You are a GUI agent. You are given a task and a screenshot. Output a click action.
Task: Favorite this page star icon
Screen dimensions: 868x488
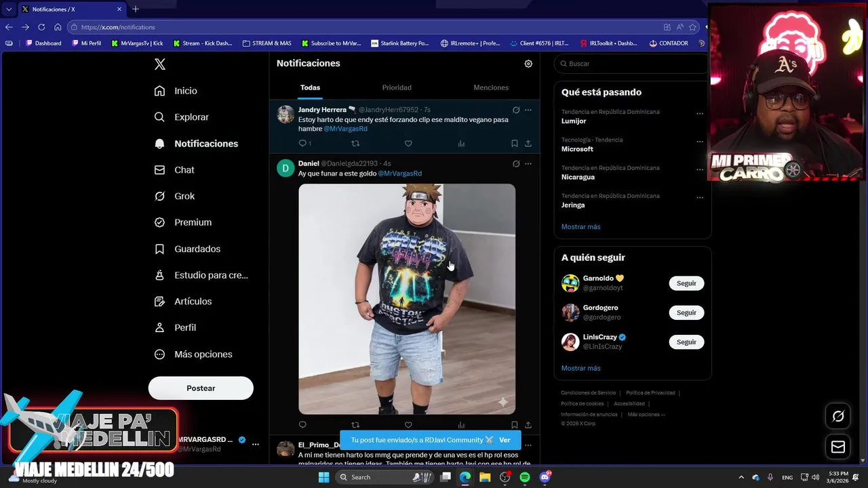(x=692, y=27)
